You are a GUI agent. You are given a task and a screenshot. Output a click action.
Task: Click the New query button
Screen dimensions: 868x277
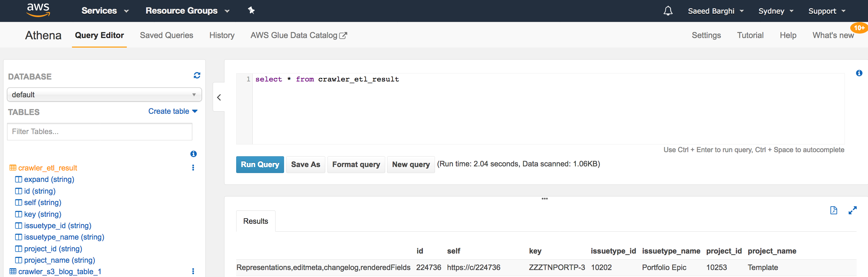[x=411, y=164]
